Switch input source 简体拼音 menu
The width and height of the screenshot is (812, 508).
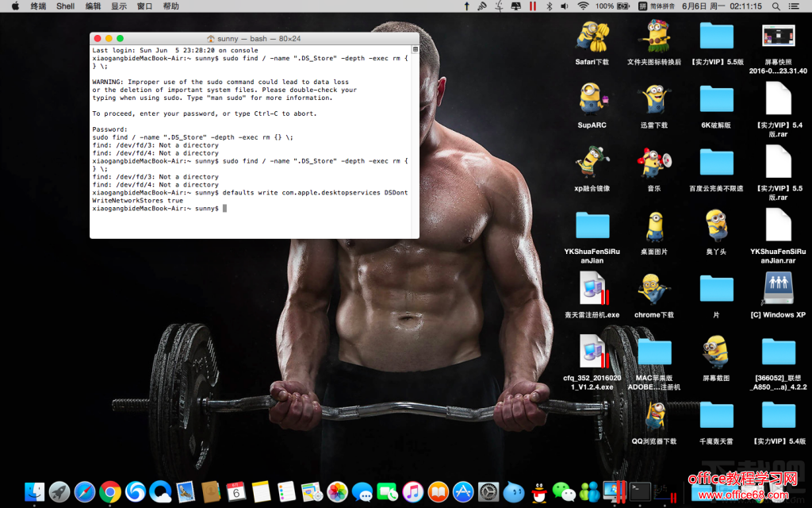[656, 6]
